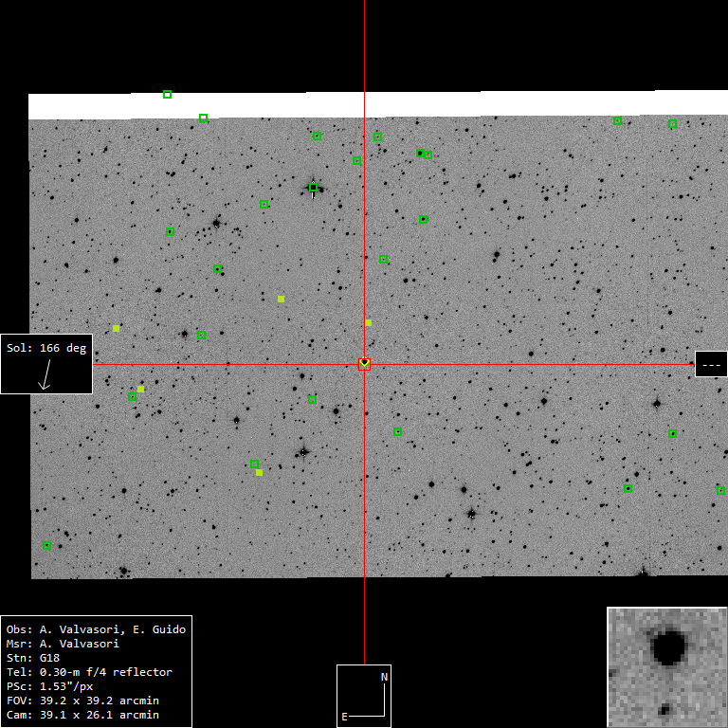Select 'Tel: 0.30-m f/4 reflector' text
The width and height of the screenshot is (728, 728).
(x=89, y=672)
